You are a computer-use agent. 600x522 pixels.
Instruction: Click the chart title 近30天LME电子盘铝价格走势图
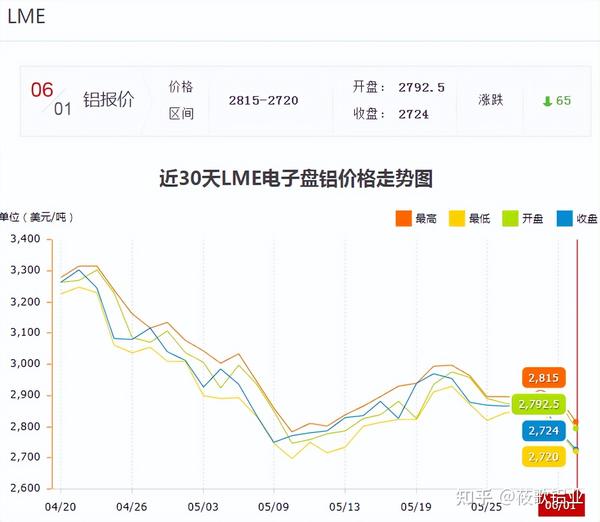tap(296, 178)
